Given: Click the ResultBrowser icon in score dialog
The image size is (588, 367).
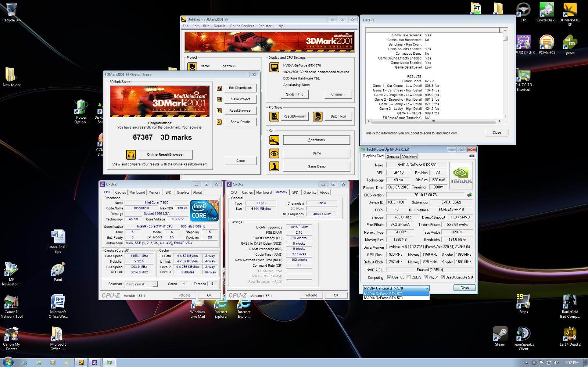Looking at the screenshot, I should pos(219,111).
